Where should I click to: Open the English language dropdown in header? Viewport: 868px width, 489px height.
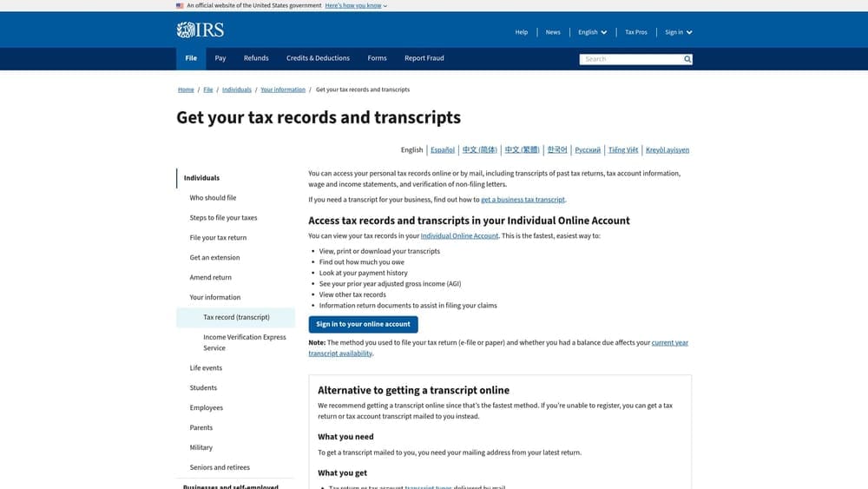592,32
